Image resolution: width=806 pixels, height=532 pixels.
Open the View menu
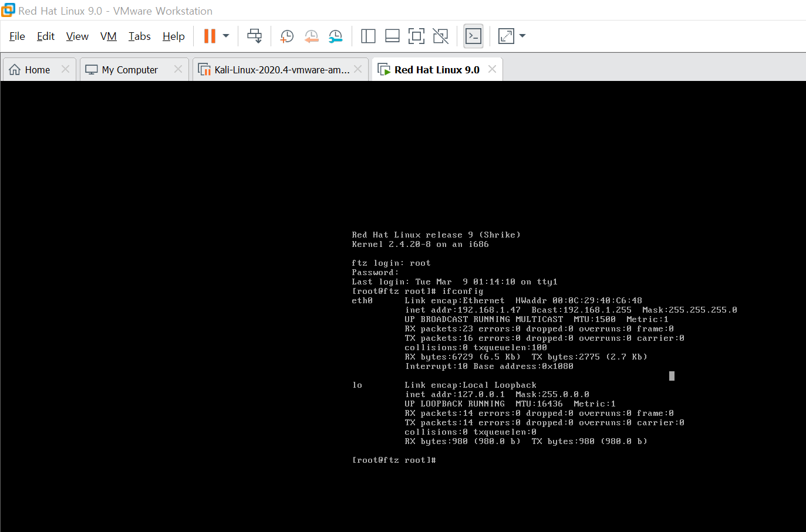(77, 36)
